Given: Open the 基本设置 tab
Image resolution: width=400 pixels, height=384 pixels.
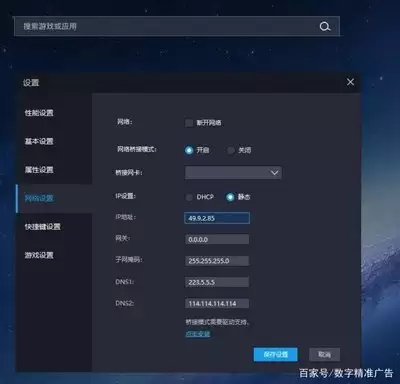Looking at the screenshot, I should [39, 141].
